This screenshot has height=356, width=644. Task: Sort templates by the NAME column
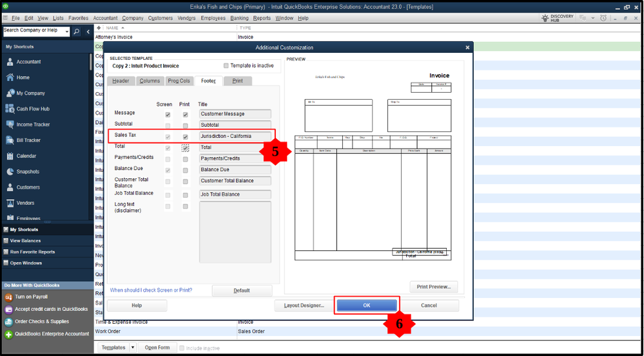(x=113, y=28)
